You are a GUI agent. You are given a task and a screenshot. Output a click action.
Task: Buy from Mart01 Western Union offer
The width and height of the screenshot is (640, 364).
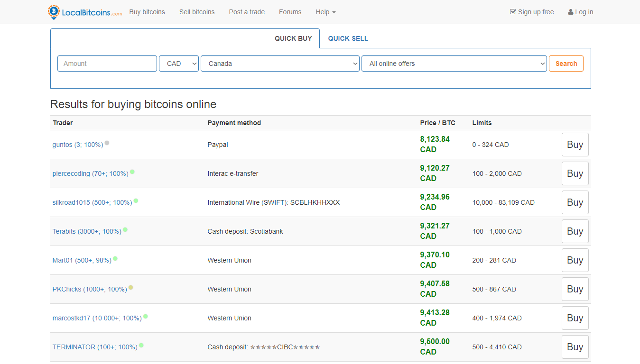pos(575,260)
